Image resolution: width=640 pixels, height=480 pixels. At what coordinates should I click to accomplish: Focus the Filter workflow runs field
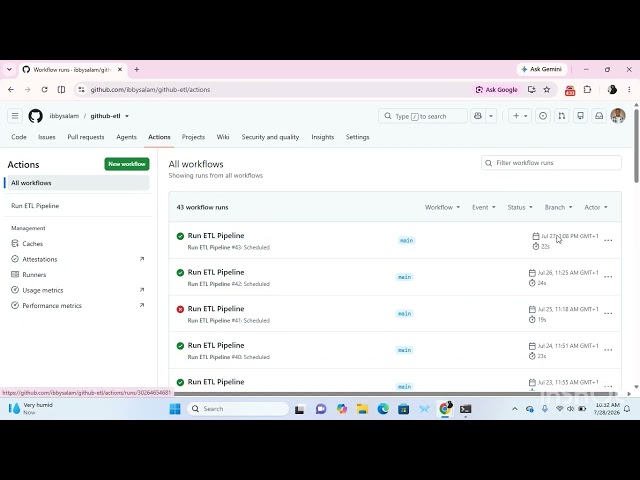click(551, 163)
